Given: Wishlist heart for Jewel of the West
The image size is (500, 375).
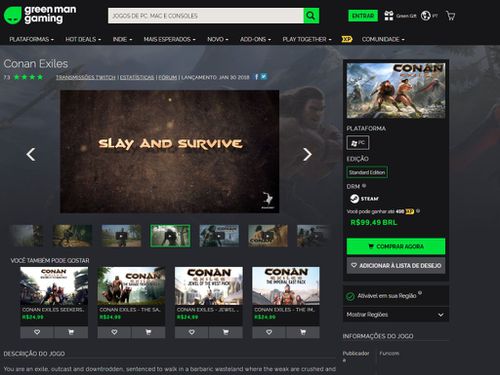Looking at the screenshot, I should (192, 332).
